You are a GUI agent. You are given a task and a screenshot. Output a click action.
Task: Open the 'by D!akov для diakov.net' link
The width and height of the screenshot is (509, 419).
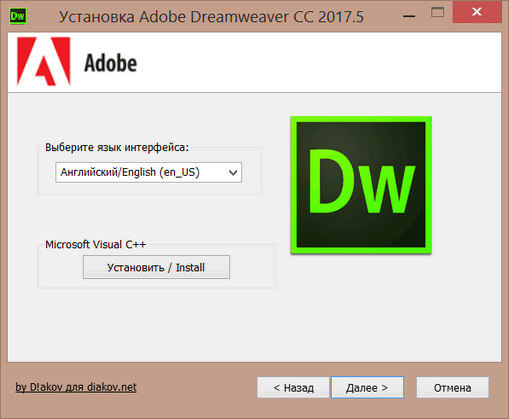(76, 387)
